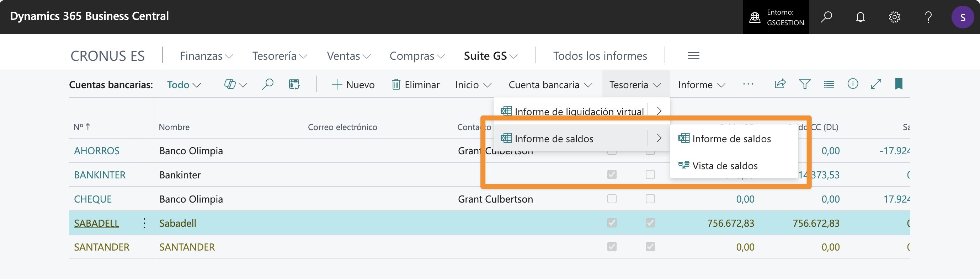Open the FactBox information icon
980x279 pixels.
pyautogui.click(x=853, y=84)
